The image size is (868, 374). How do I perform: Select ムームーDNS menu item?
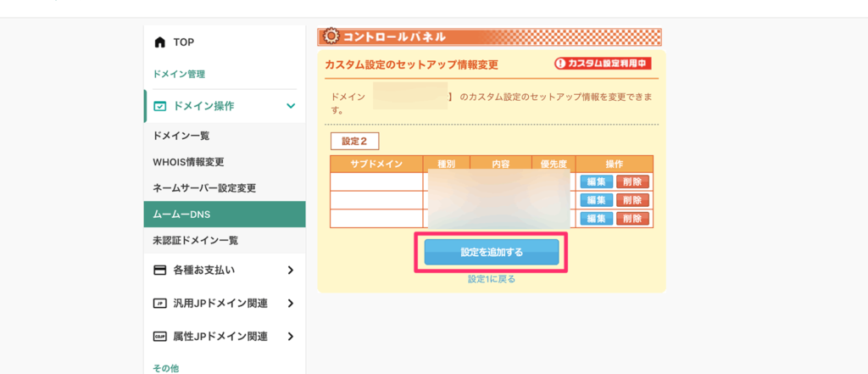[224, 215]
